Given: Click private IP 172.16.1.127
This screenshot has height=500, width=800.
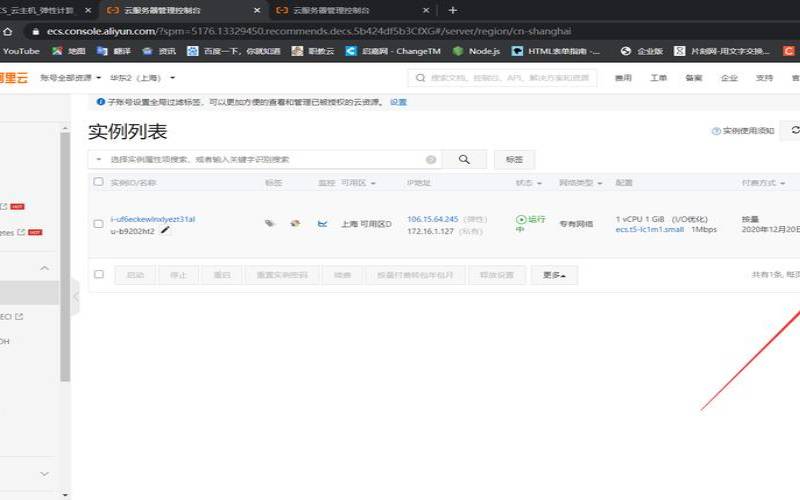Looking at the screenshot, I should point(430,231).
